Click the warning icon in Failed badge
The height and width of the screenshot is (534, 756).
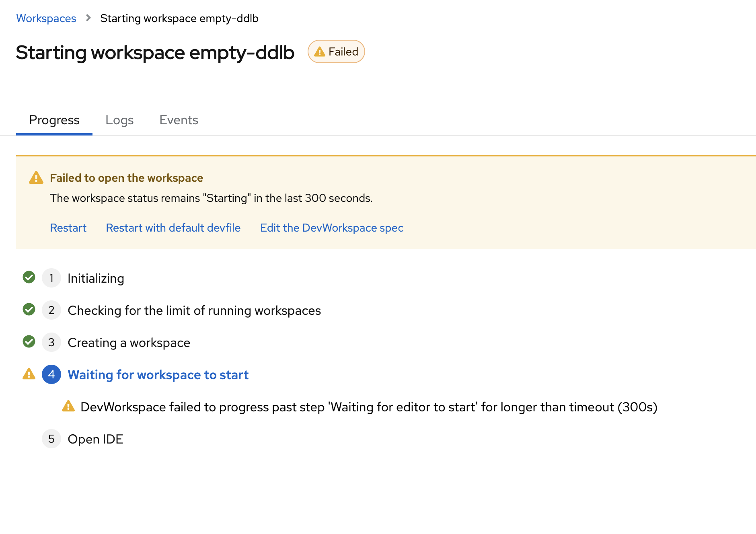(319, 52)
